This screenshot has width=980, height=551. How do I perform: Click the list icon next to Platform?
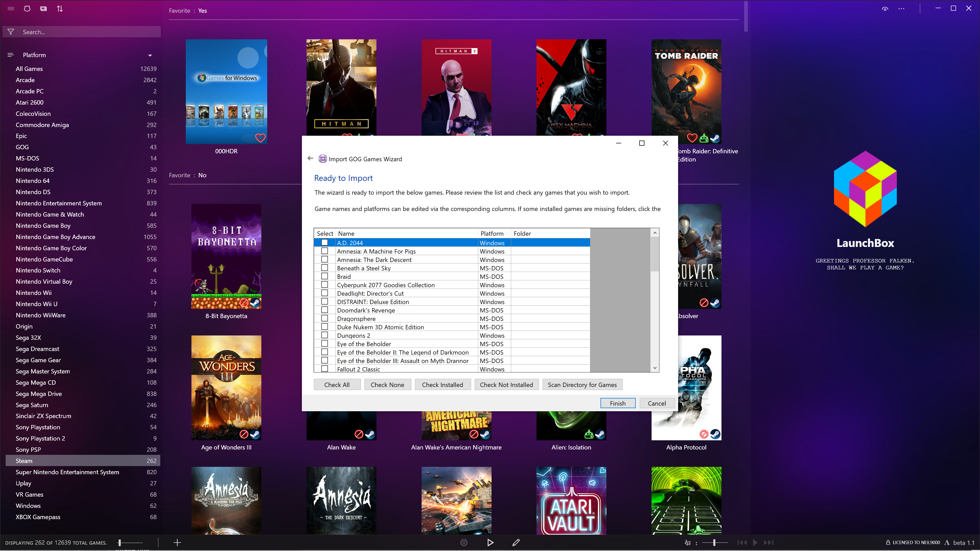11,55
